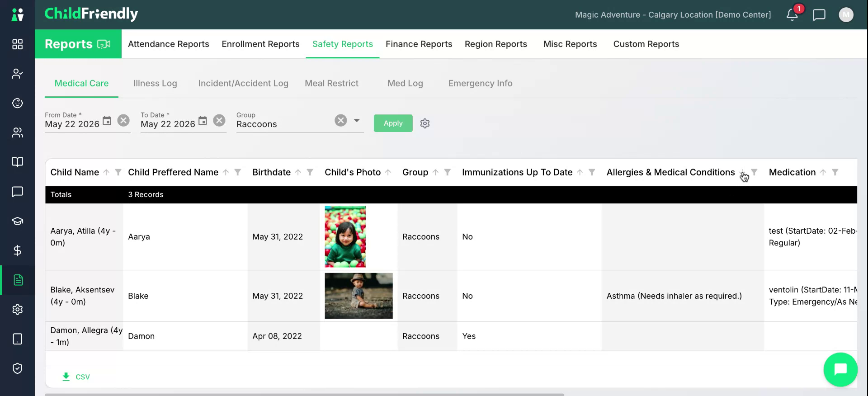Open report settings gear beside Apply
This screenshot has height=396, width=868.
425,123
